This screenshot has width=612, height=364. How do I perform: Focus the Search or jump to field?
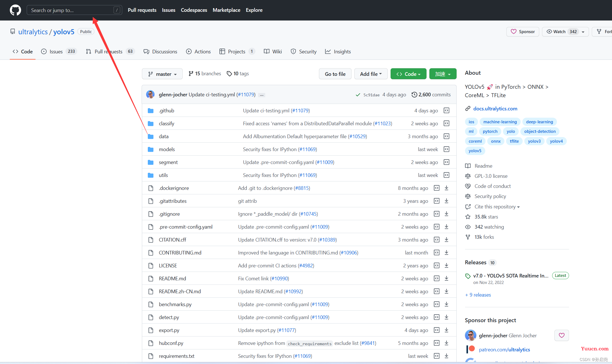[x=74, y=10]
